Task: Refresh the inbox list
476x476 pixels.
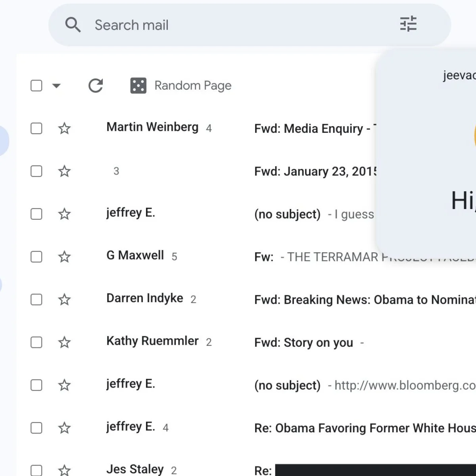Action: coord(95,85)
